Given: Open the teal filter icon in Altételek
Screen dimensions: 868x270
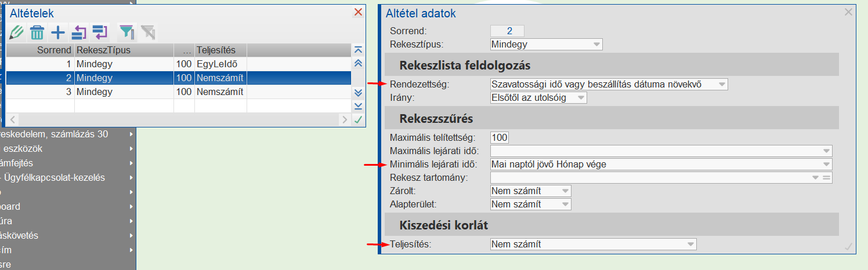Looking at the screenshot, I should coord(125,32).
